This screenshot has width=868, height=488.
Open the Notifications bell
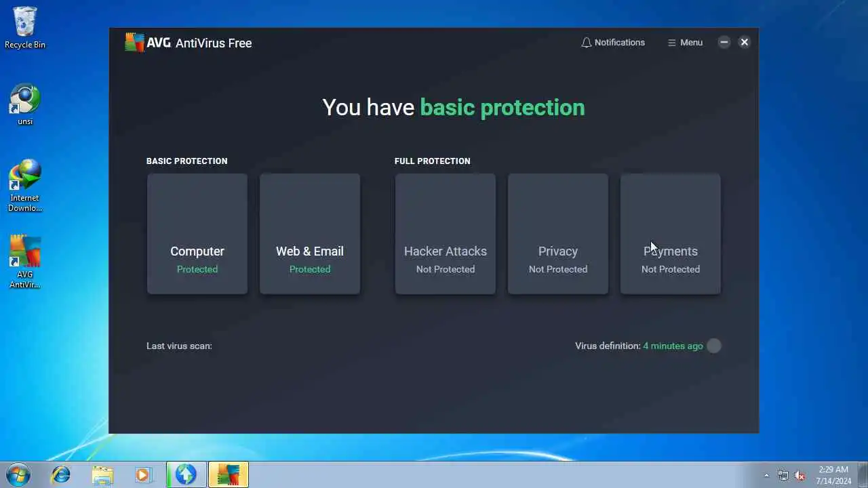point(613,42)
